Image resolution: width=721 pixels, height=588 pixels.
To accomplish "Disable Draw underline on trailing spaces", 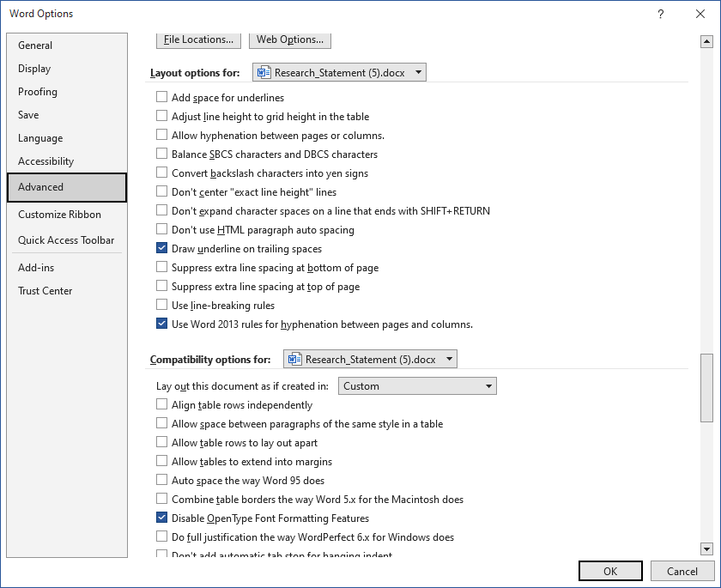I will 161,248.
